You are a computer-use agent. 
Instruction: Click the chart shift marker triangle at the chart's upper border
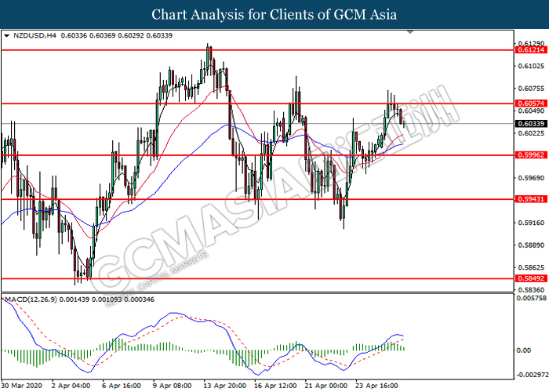pos(410,32)
